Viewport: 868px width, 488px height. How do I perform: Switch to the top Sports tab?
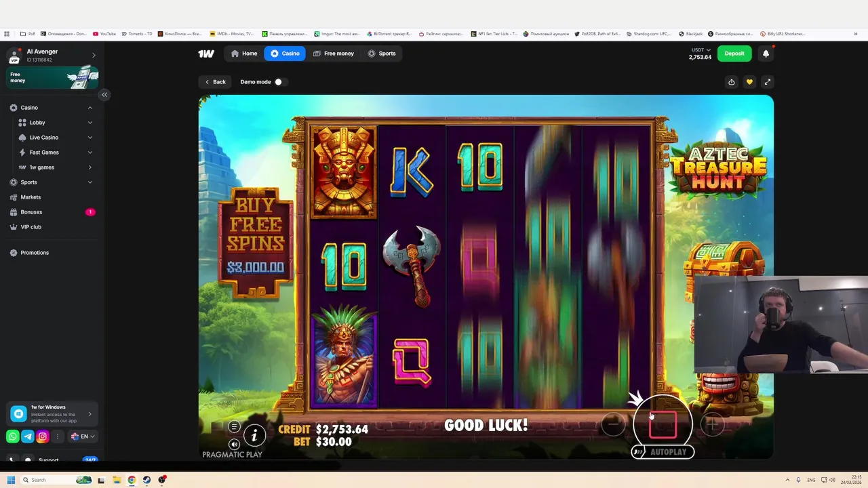point(382,54)
